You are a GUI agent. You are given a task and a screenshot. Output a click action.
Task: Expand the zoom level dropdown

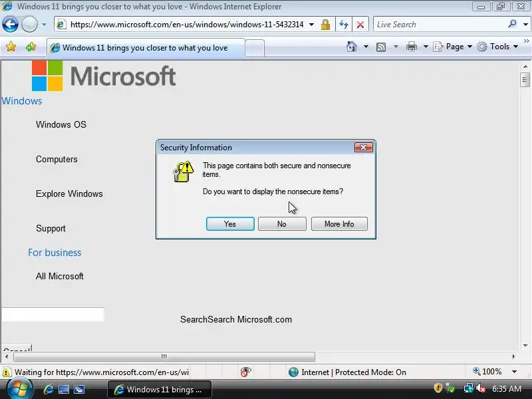pos(514,372)
